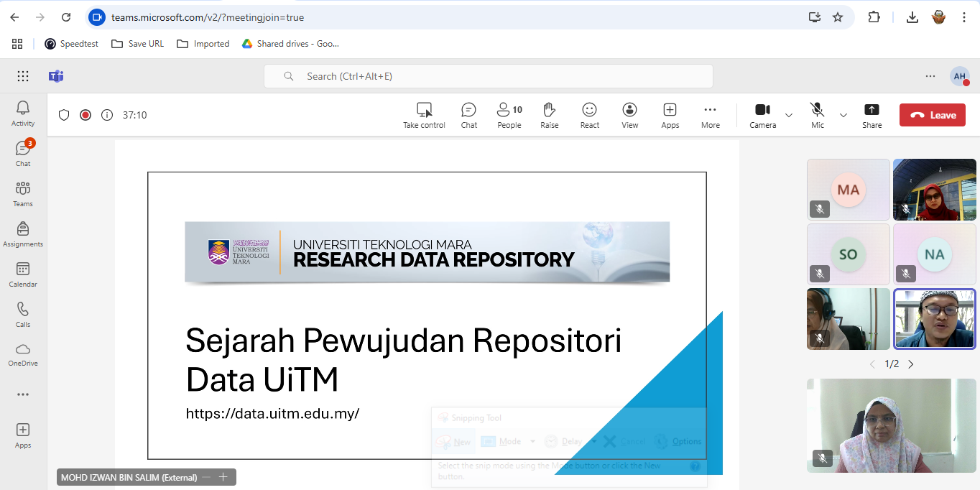Open the meeting Chat panel
Viewport: 980px width, 490px height.
(x=469, y=115)
